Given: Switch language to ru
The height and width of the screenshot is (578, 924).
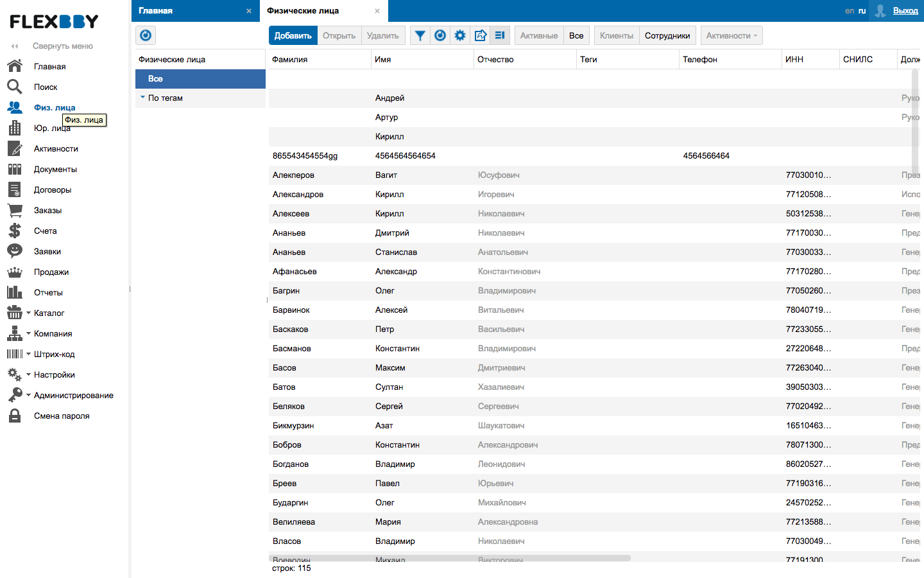Looking at the screenshot, I should [862, 11].
